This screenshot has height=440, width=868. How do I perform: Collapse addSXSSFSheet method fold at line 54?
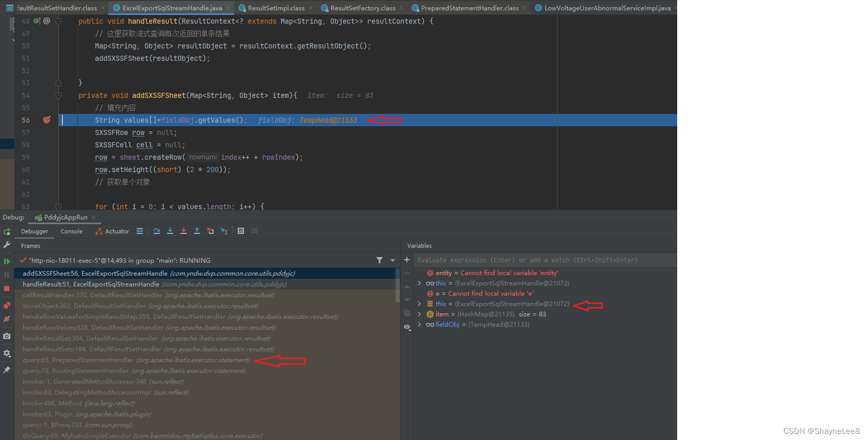[58, 95]
